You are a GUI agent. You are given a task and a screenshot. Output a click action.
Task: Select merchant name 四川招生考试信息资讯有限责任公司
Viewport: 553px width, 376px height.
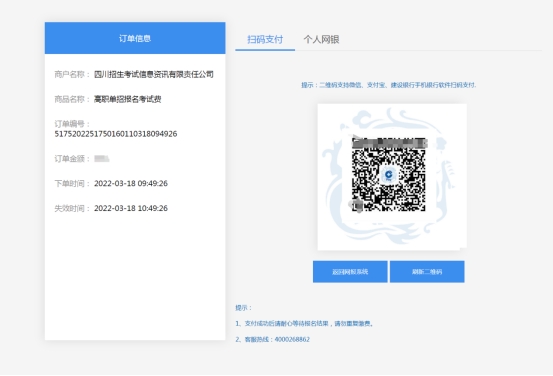(x=154, y=74)
